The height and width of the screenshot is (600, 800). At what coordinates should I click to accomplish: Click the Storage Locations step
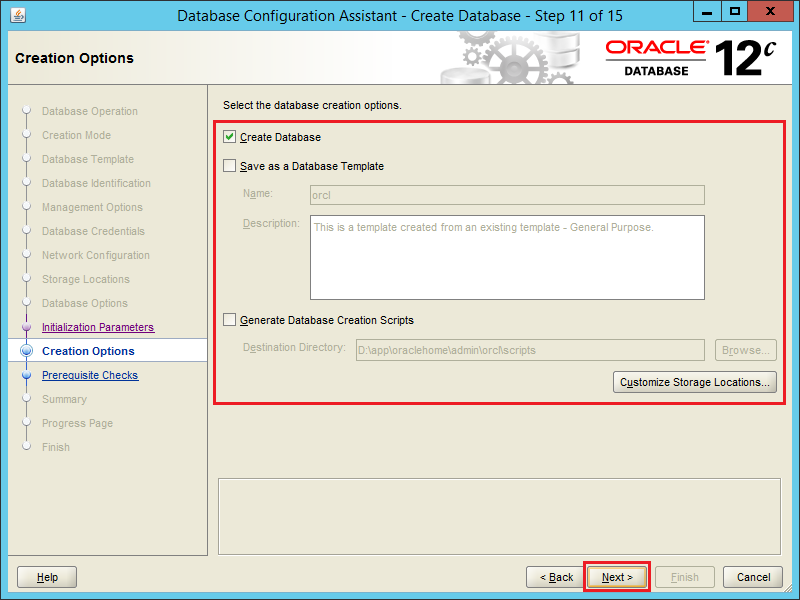tap(86, 279)
